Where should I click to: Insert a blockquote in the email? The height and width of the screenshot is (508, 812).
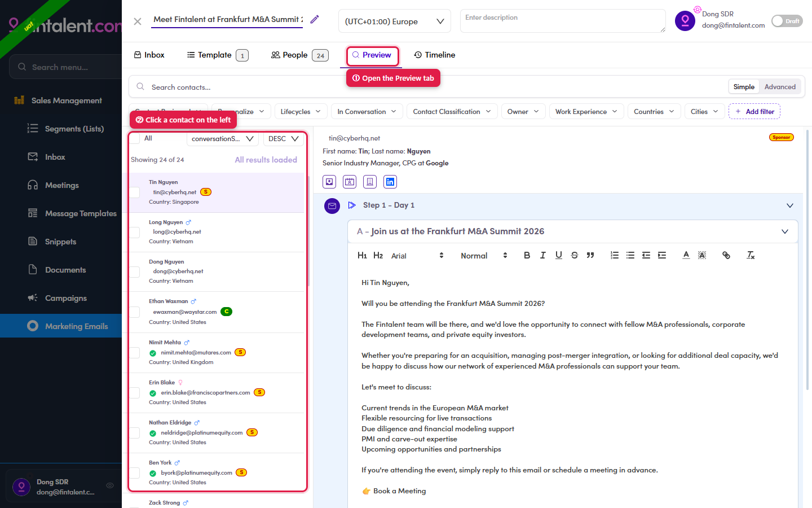click(590, 255)
